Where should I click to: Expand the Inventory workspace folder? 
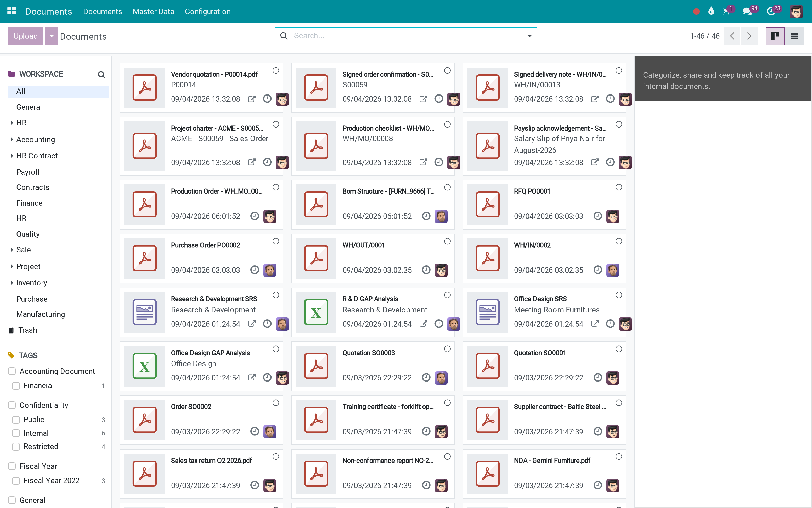12,283
